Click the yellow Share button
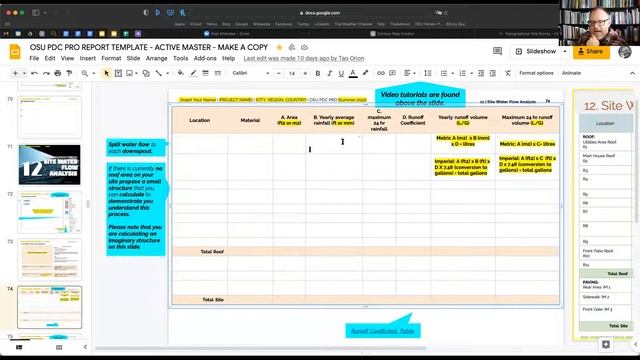 tap(591, 51)
